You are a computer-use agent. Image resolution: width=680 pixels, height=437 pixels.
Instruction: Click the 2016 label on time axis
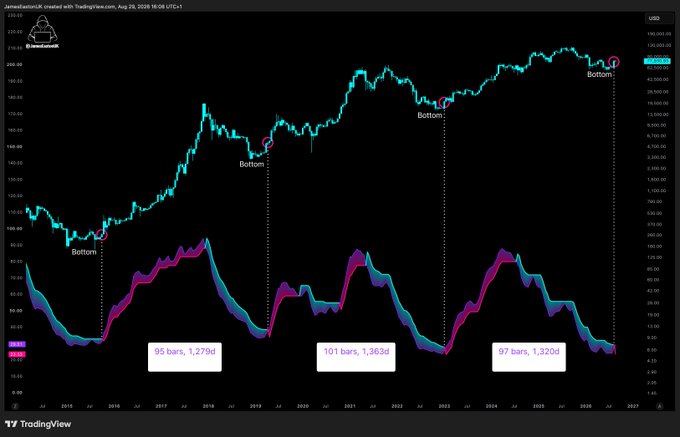(114, 406)
